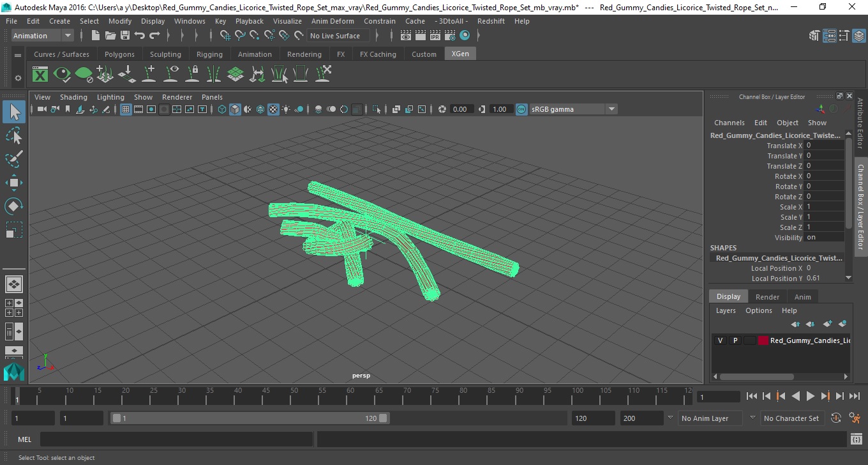Activate the Lasso select tool
The width and height of the screenshot is (868, 465).
(x=14, y=136)
